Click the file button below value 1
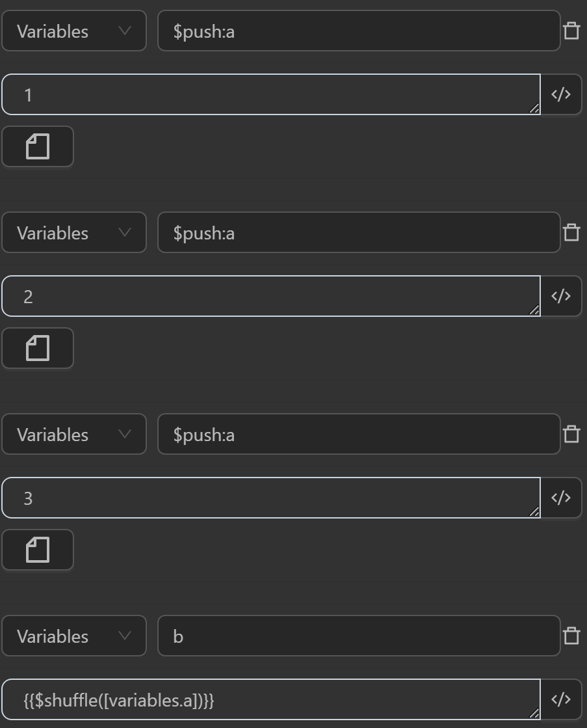The height and width of the screenshot is (728, 587). [38, 146]
